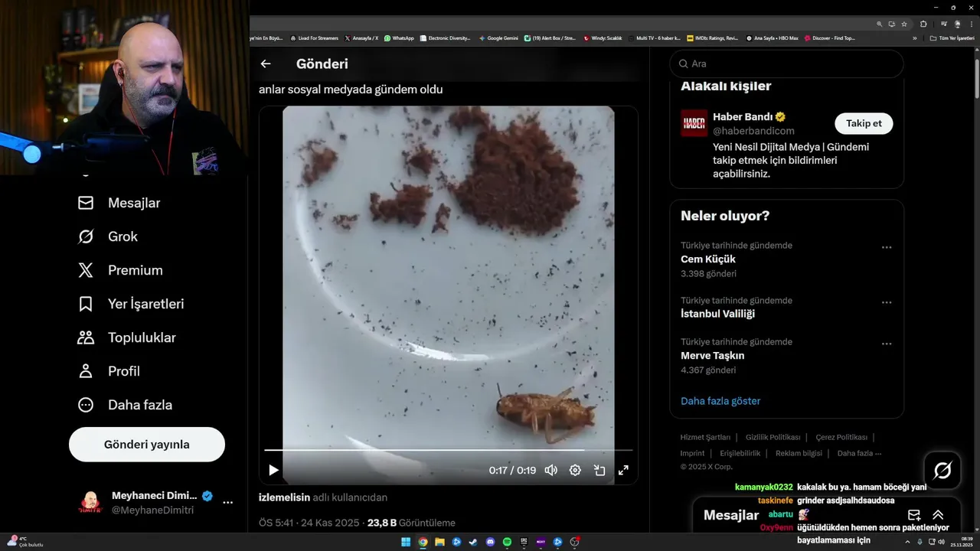980x551 pixels.
Task: Mute the video with the volume icon
Action: [550, 470]
